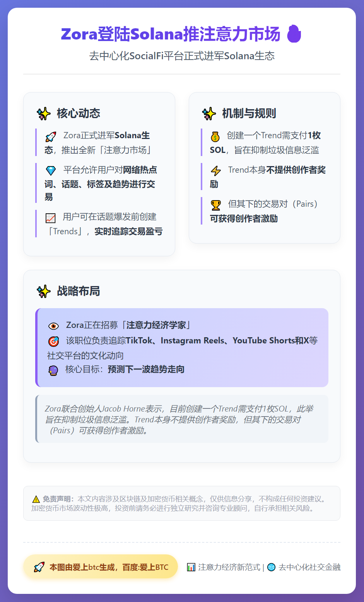The height and width of the screenshot is (602, 364).
Task: Click the globe icon before 去中心化社交金融
Action: [272, 567]
